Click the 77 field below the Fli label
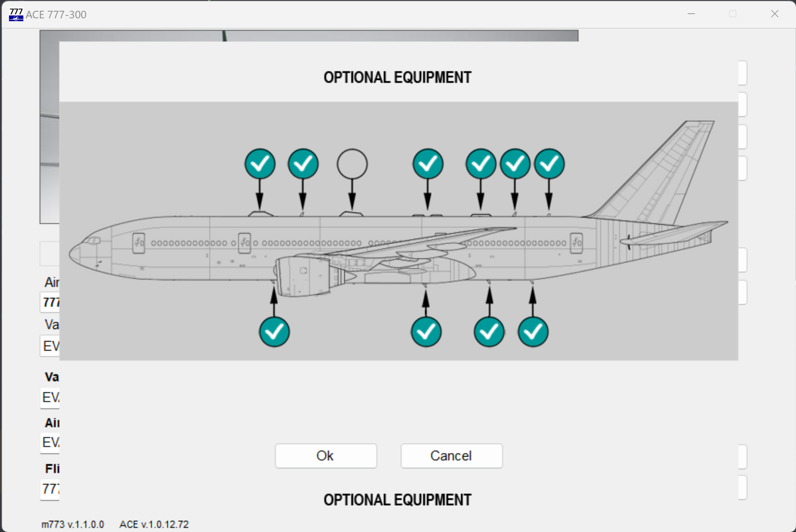 coord(50,489)
